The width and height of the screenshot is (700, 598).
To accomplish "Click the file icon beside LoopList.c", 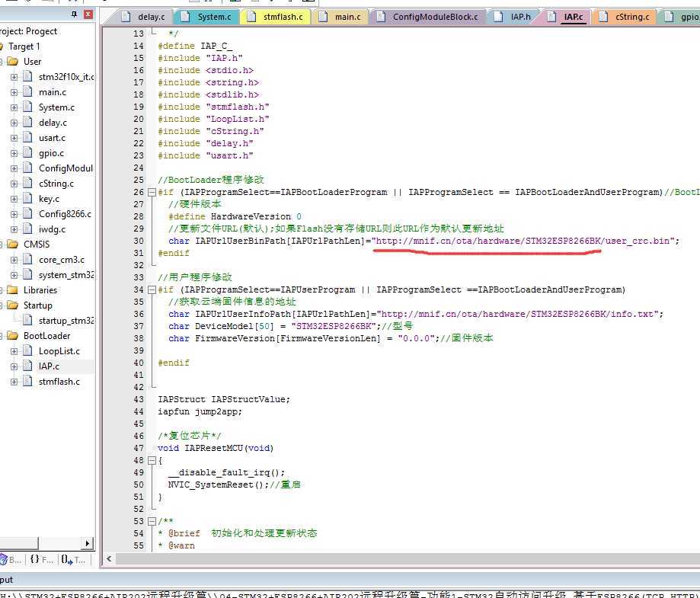I will [27, 350].
